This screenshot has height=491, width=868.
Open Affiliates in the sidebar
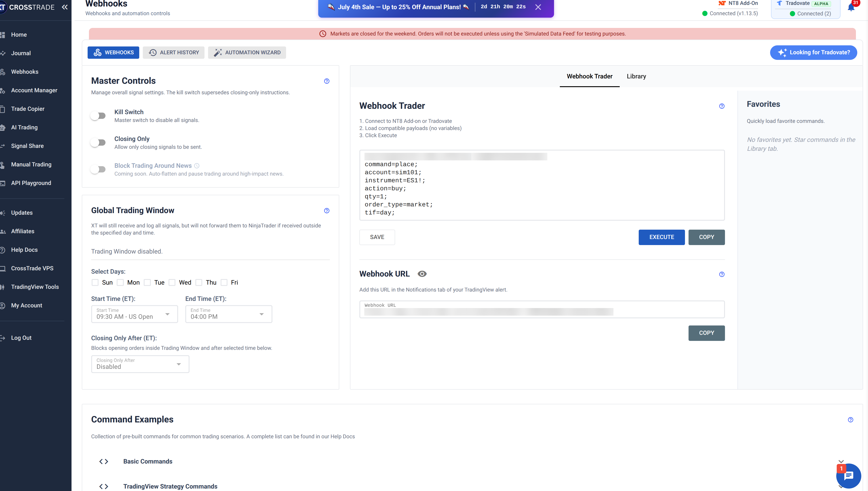[x=23, y=231]
